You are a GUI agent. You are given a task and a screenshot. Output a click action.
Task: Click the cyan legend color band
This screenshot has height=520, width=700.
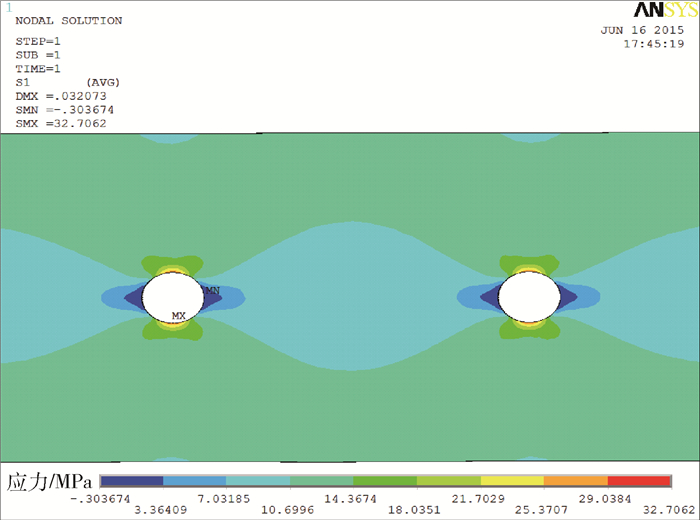(x=257, y=481)
